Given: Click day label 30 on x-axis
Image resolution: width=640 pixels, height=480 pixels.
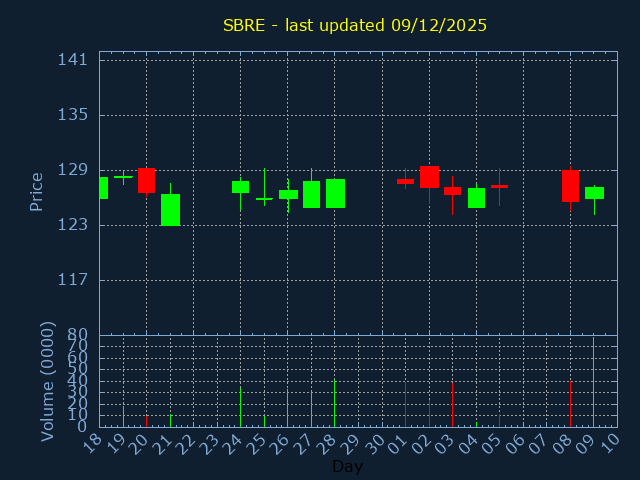Looking at the screenshot, I should coord(374,443).
